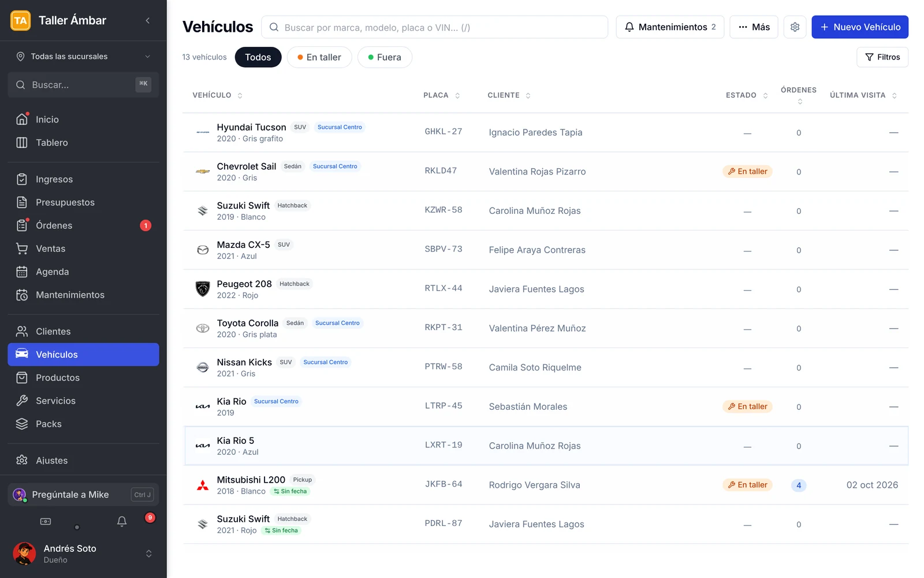
Task: Open Órdenes in the sidebar menu
Action: coord(84,225)
